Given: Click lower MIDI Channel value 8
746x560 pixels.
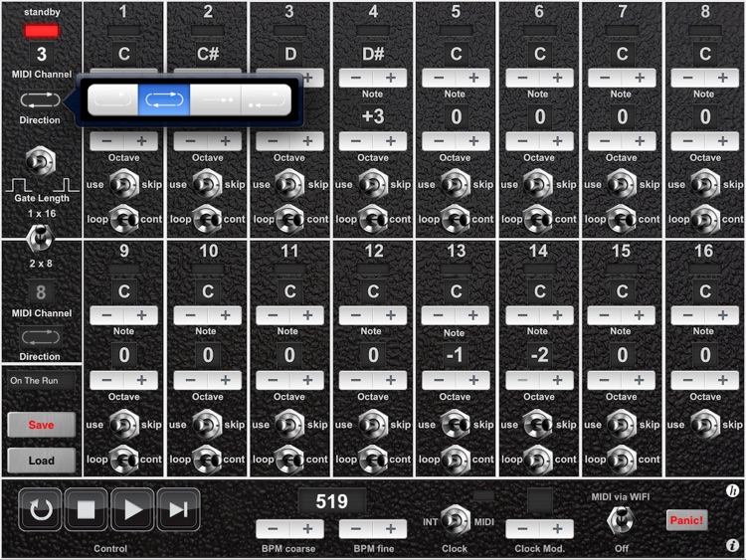Looking at the screenshot, I should 42,291.
